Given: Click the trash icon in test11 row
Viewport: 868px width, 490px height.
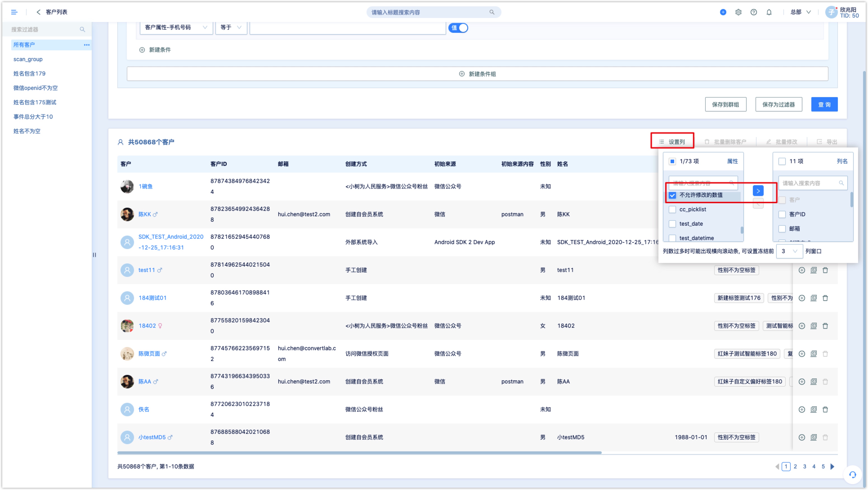Looking at the screenshot, I should click(825, 270).
